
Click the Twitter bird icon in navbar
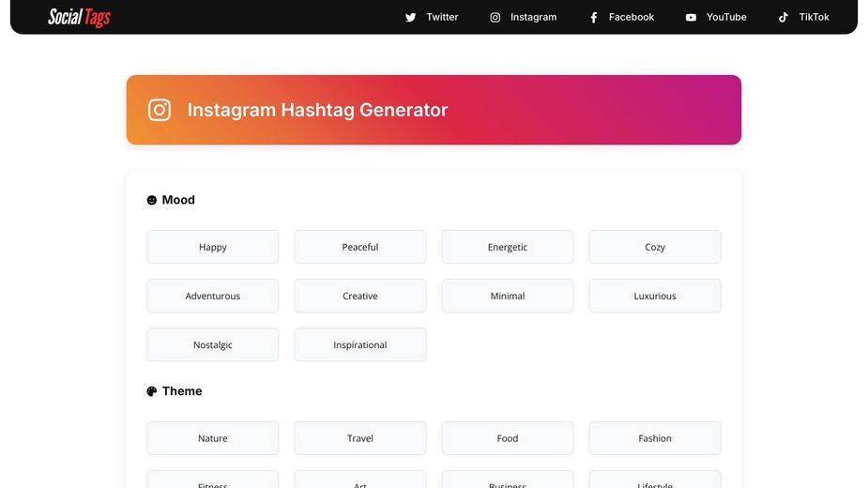click(x=410, y=17)
